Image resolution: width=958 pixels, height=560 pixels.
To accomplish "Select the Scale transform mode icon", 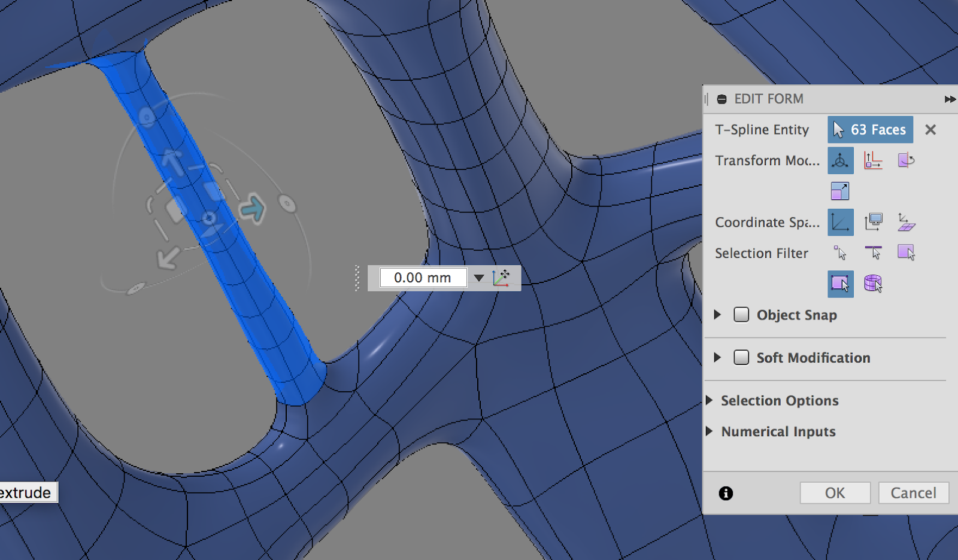I will tap(840, 191).
